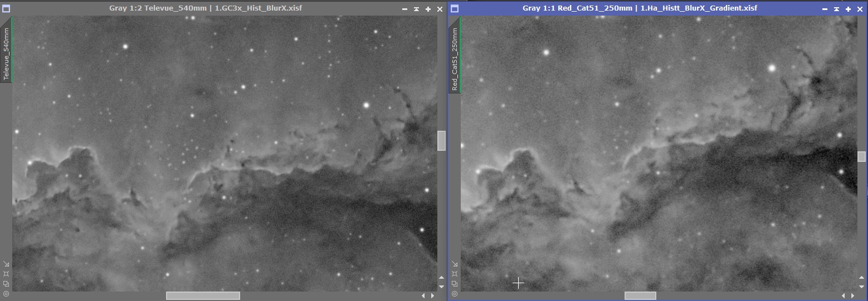The image size is (868, 301).
Task: Click the fit-view square icon in Televue_540mm window
Action: tap(6, 274)
